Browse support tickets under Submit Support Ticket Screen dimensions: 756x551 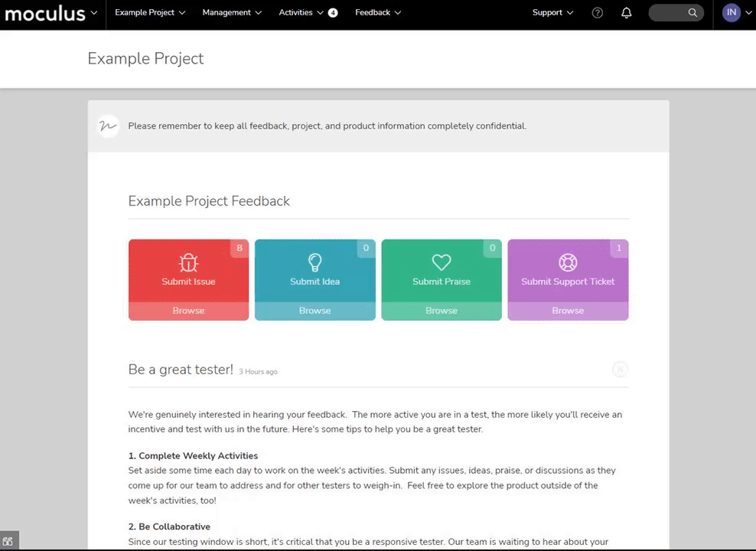568,311
